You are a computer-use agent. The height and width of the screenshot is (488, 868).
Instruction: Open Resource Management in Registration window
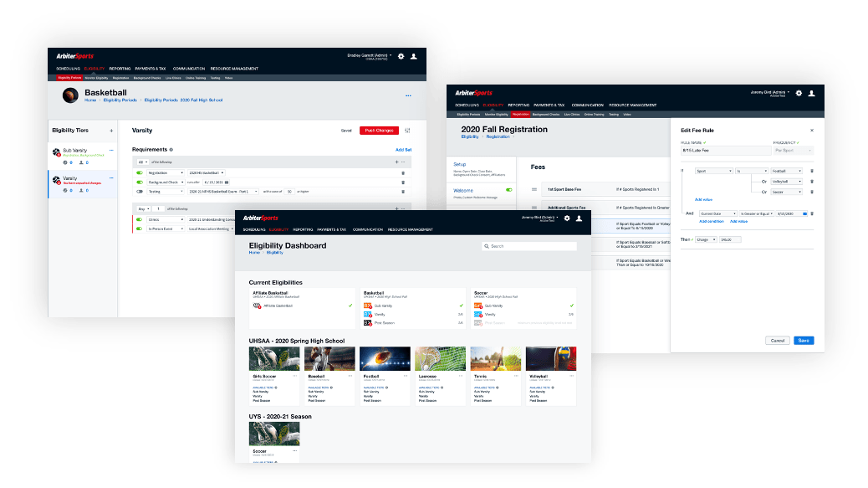click(x=633, y=105)
